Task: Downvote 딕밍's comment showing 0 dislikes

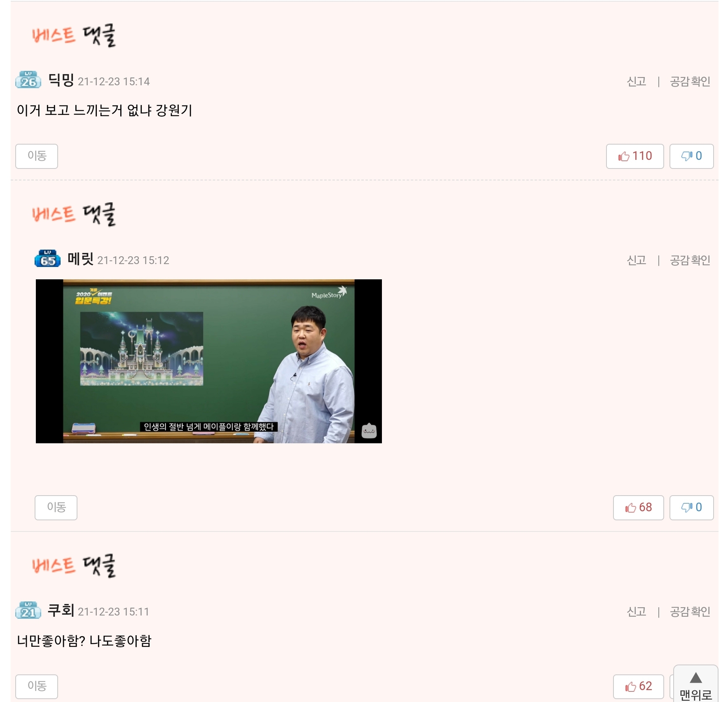Action: click(691, 156)
